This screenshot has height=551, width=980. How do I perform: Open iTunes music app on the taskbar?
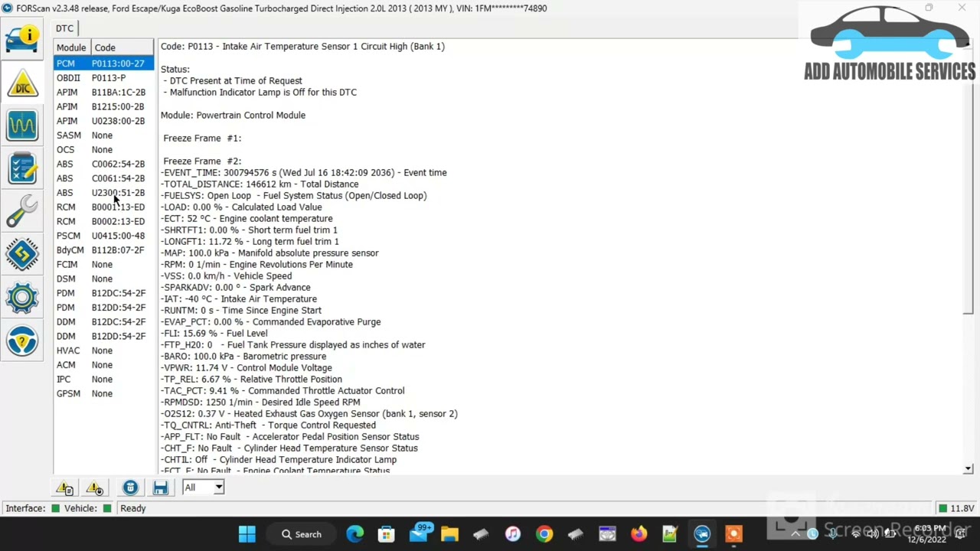[512, 534]
